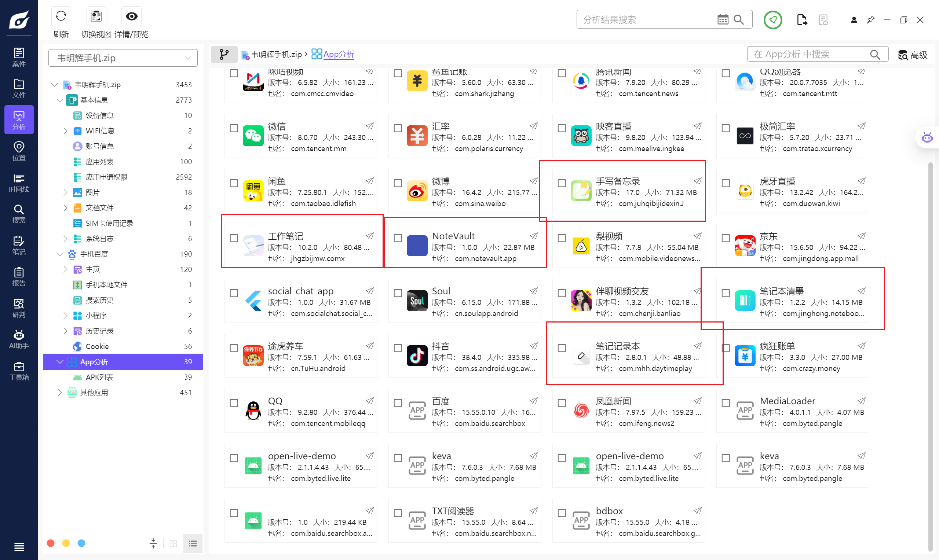Select 搜索历史 in the tree
This screenshot has width=939, height=560.
click(x=123, y=300)
